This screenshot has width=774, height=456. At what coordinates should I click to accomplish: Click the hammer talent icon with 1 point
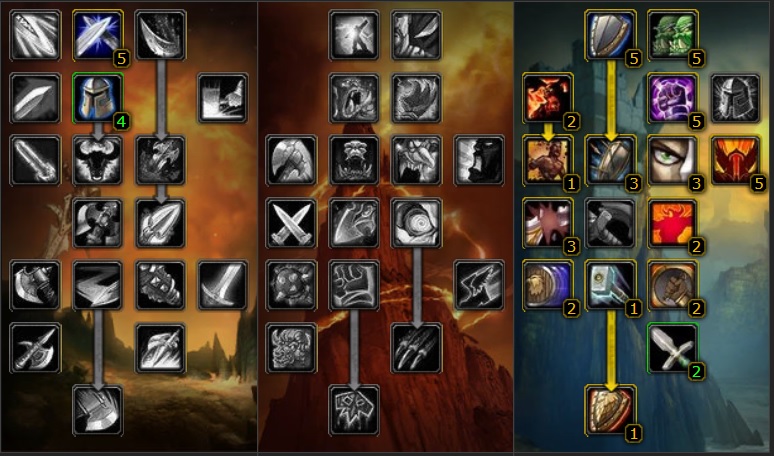pyautogui.click(x=610, y=285)
